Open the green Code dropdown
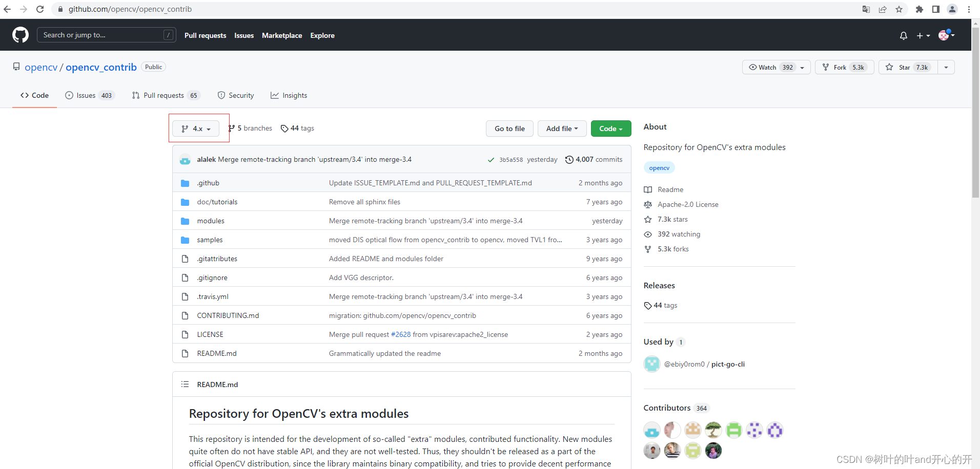 coord(611,129)
